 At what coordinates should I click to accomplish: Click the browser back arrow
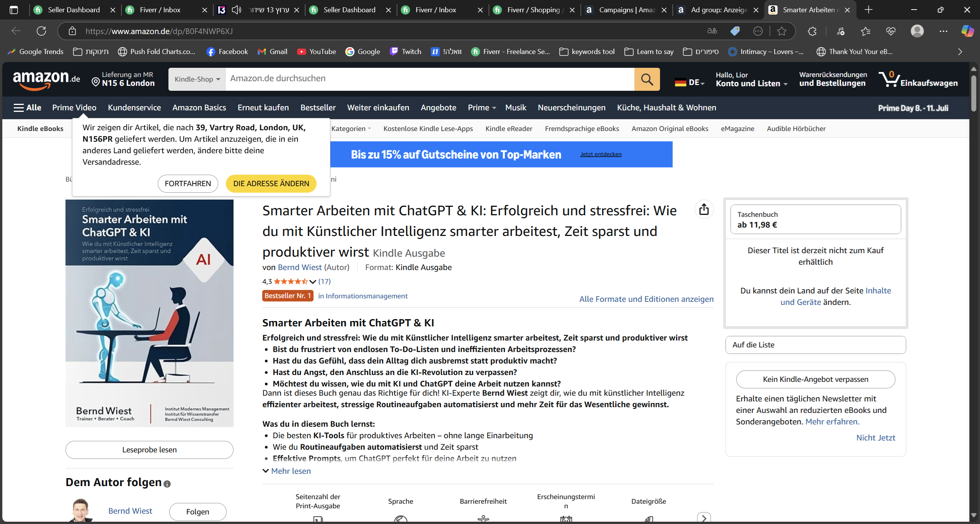click(16, 31)
